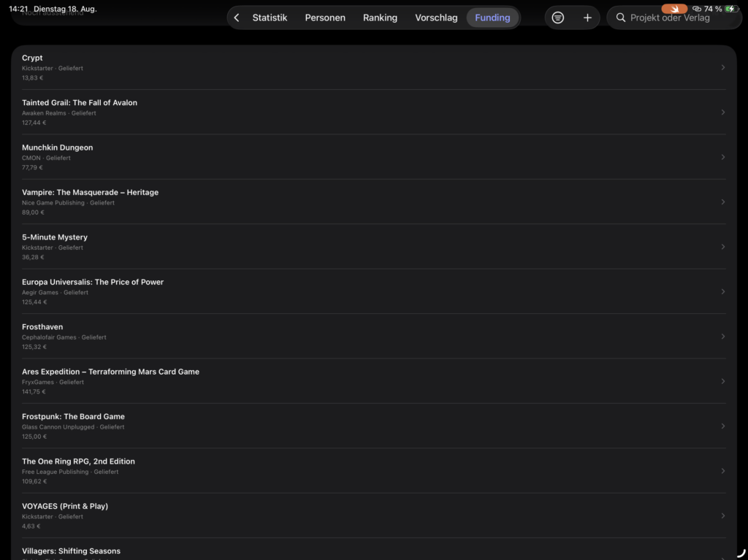Expand Tainted Grail row chevron
The width and height of the screenshot is (748, 560).
(x=722, y=112)
